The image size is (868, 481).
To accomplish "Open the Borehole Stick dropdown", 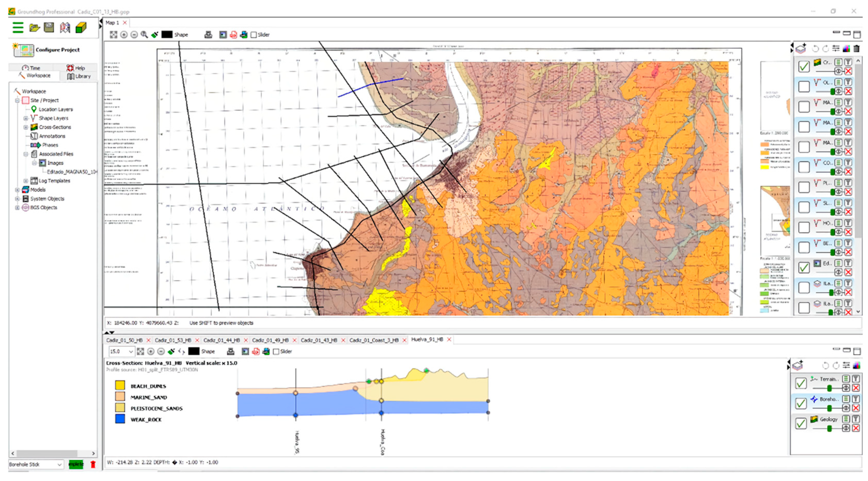I will [x=59, y=464].
